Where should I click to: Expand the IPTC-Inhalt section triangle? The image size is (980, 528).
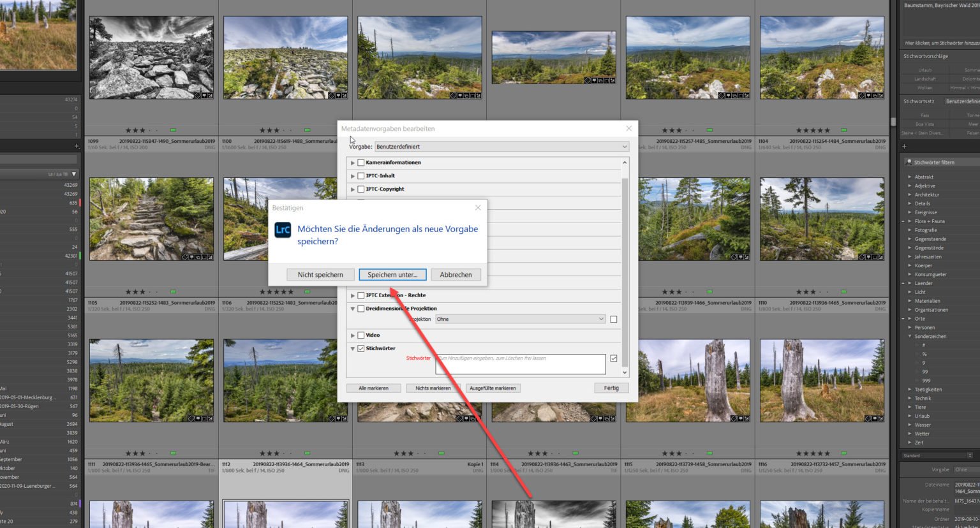coord(352,176)
